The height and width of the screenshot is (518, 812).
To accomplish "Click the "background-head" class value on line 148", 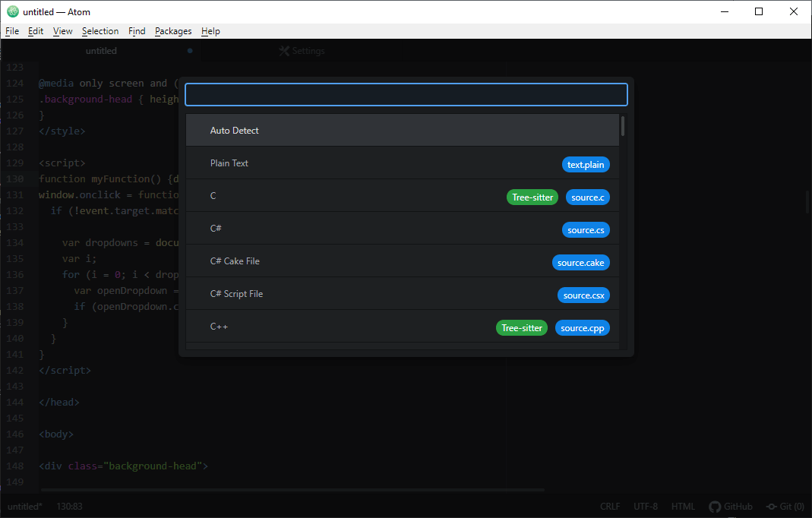I will (x=153, y=466).
